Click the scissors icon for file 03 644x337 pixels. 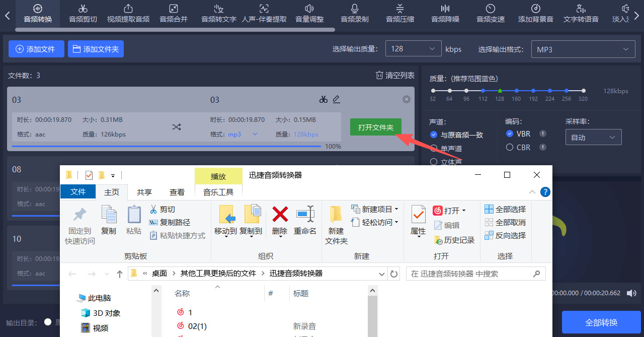(x=324, y=99)
